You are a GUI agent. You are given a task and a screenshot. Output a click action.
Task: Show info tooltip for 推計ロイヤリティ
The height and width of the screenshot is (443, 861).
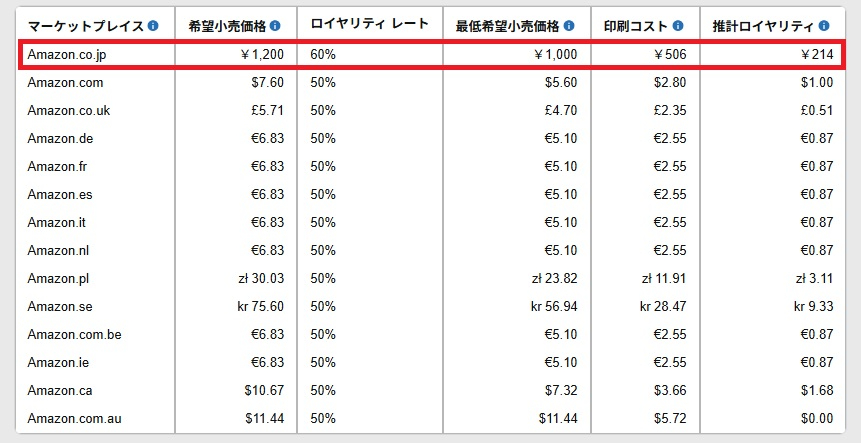click(824, 26)
